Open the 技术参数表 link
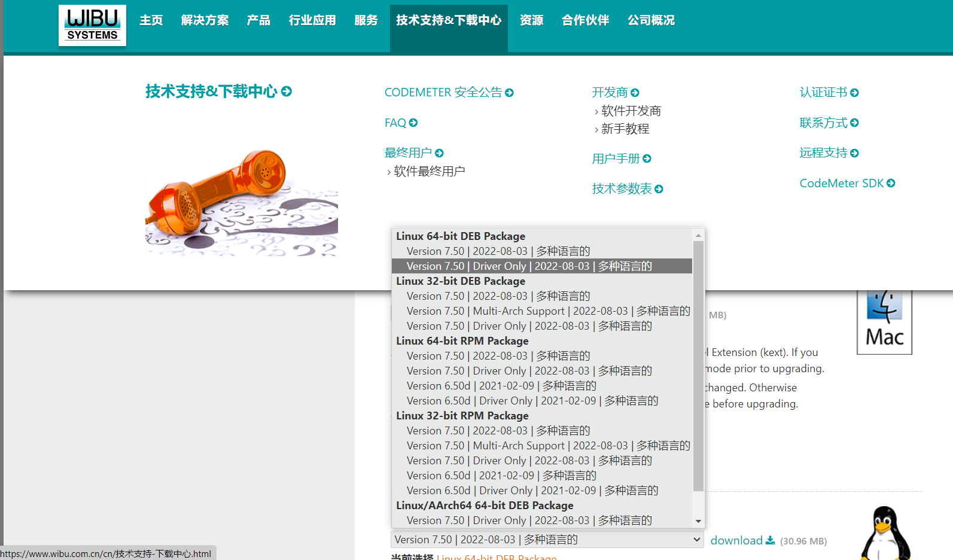Screen dimensions: 953x560 click(622, 188)
